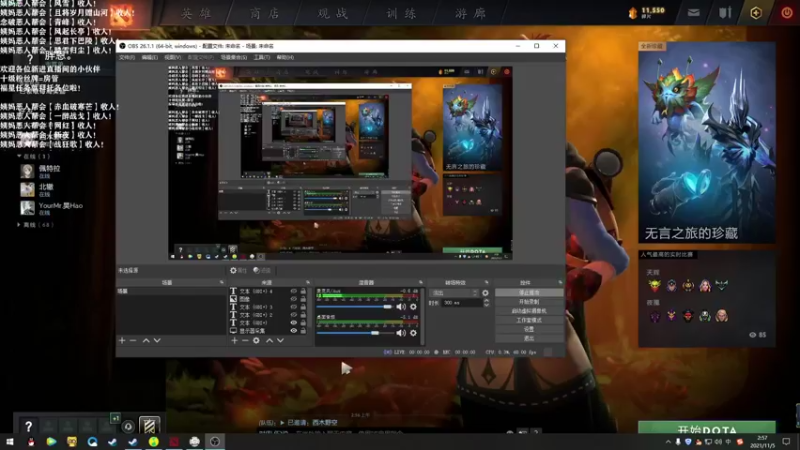Open the 文件(F) menu in OBS
Viewport: 800px width, 450px height.
click(x=127, y=58)
